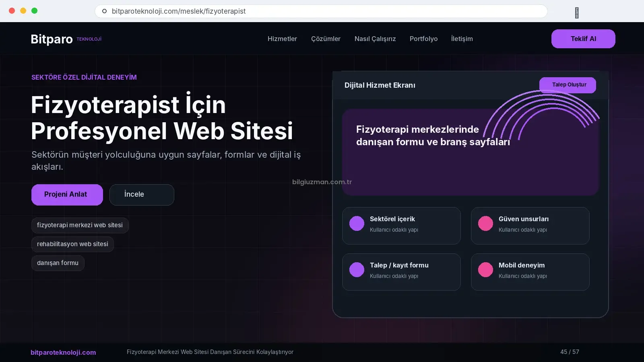Image resolution: width=644 pixels, height=362 pixels.
Task: Open the bitparoteknoloji.com footer link
Action: (63, 352)
